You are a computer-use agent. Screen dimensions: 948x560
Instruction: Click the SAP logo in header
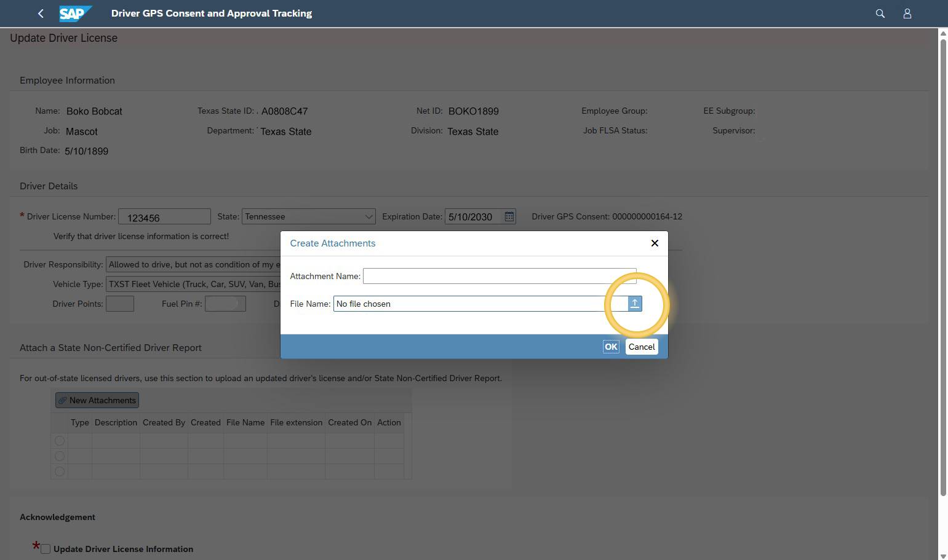(x=75, y=13)
